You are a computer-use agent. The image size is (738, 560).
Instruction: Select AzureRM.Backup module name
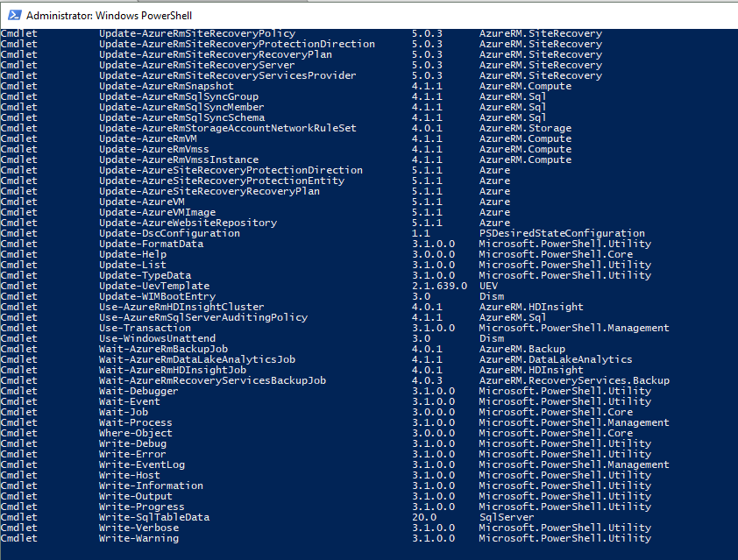522,349
